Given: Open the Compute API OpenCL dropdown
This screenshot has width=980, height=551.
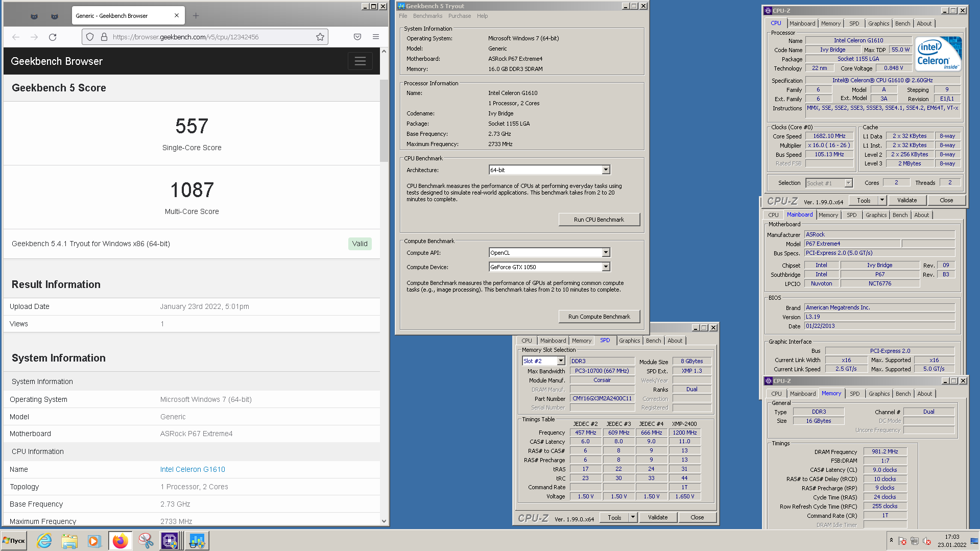Looking at the screenshot, I should click(606, 252).
